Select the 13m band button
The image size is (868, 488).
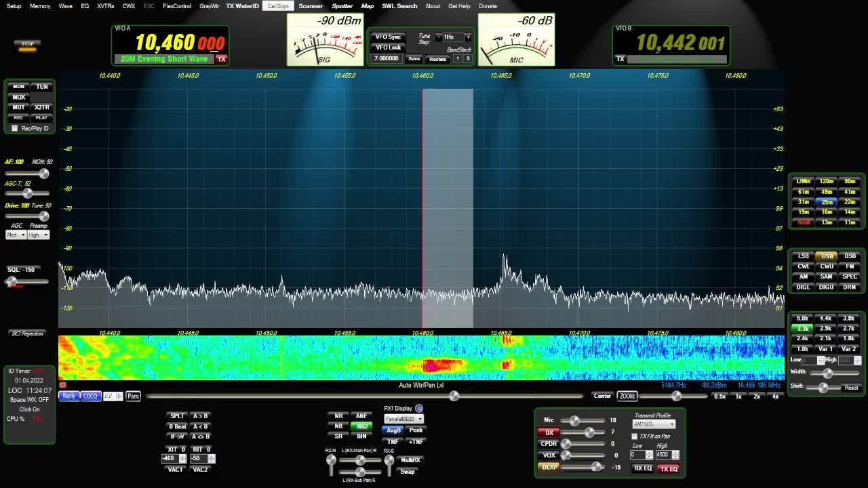pos(827,222)
